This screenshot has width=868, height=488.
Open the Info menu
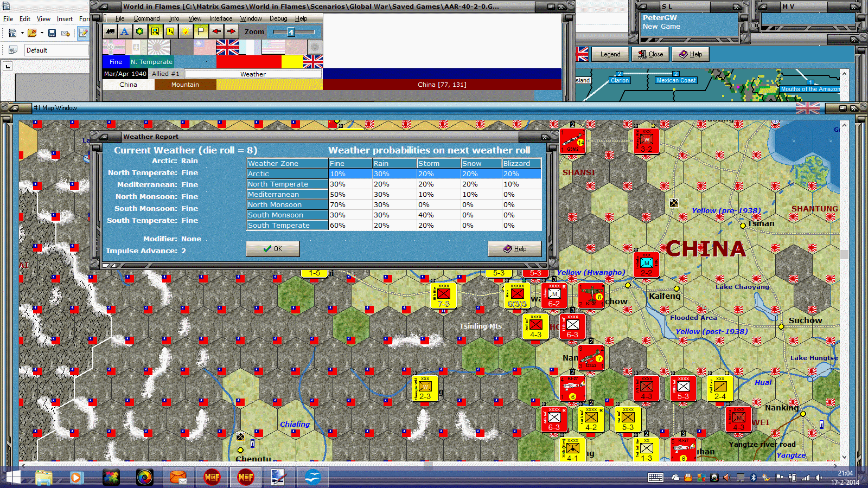click(x=174, y=18)
